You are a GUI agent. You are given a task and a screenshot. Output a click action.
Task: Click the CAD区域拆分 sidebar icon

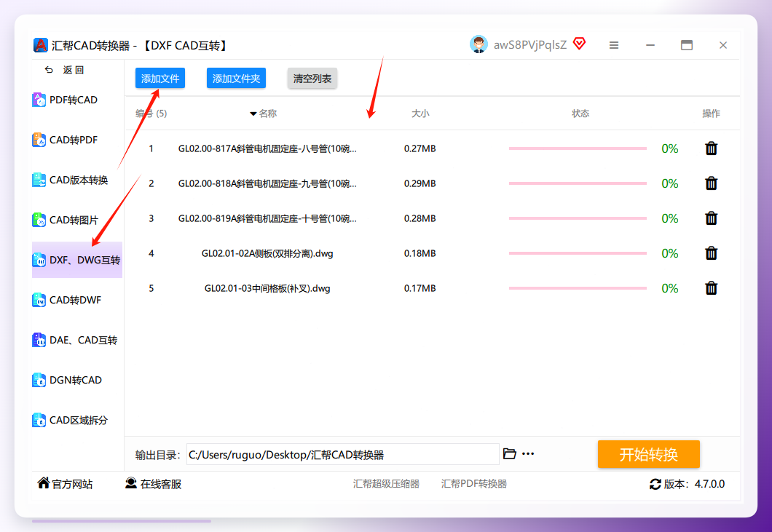pos(39,420)
